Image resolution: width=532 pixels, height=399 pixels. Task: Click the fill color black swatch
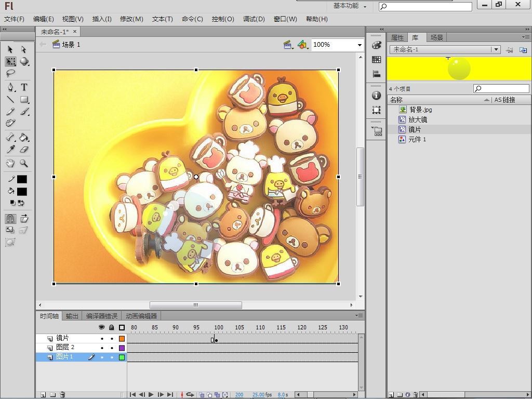(22, 192)
